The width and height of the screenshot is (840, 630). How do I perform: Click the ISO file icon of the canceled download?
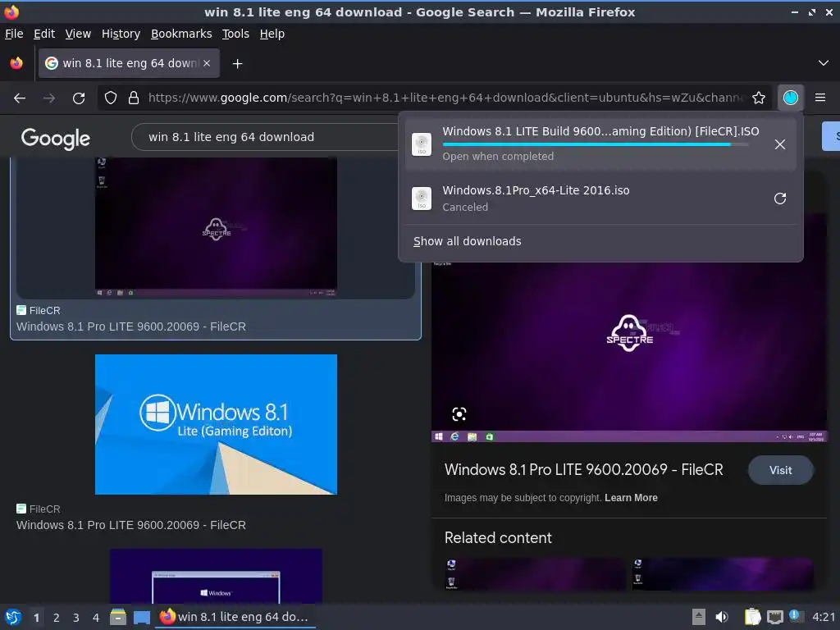tap(422, 199)
